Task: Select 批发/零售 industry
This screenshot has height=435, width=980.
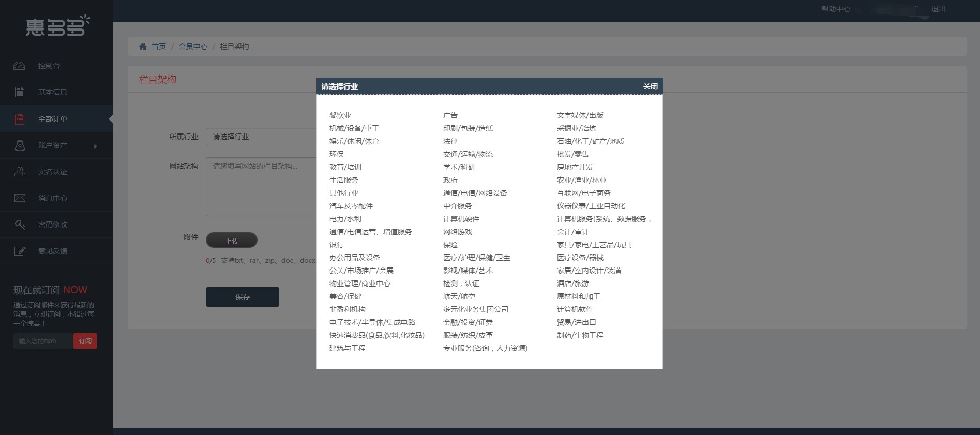Action: pyautogui.click(x=573, y=154)
